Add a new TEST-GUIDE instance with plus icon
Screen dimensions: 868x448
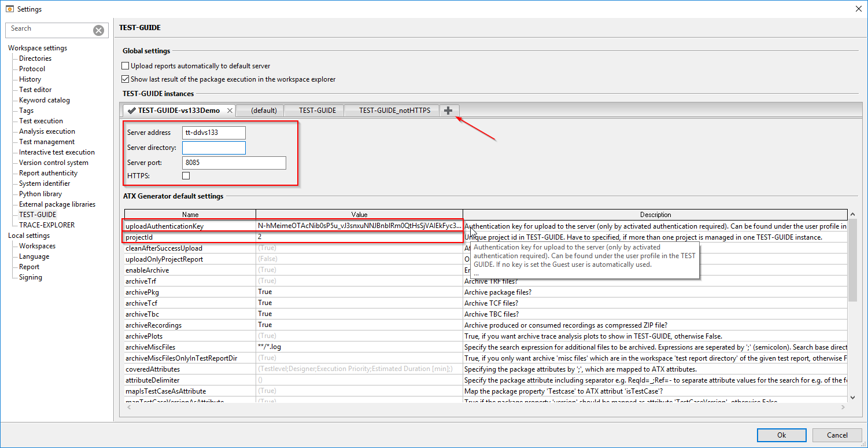pyautogui.click(x=448, y=111)
